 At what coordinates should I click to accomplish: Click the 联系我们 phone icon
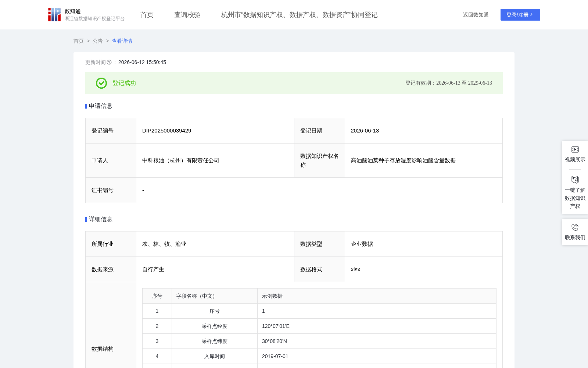tap(575, 227)
